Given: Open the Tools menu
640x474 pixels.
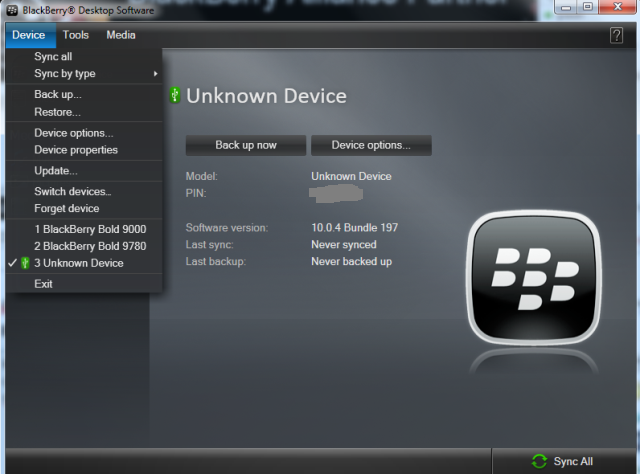Looking at the screenshot, I should tap(76, 35).
